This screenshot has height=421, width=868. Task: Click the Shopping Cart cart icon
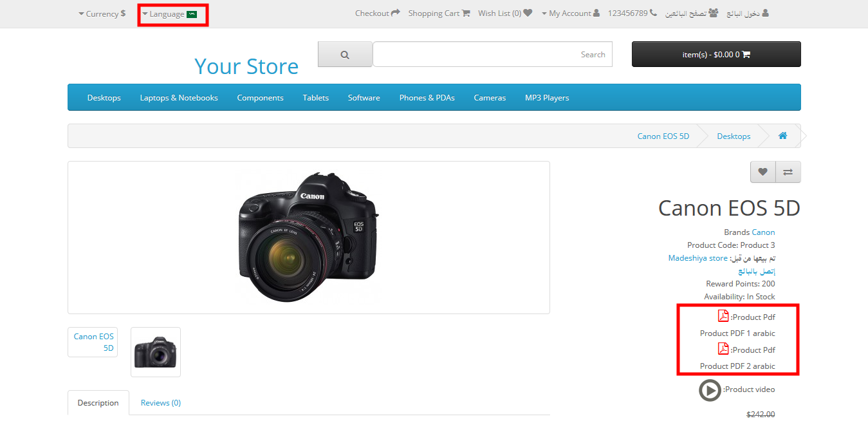466,13
